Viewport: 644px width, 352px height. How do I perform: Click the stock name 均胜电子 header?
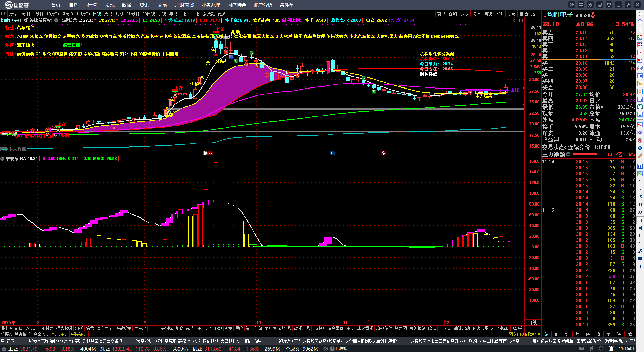[560, 15]
